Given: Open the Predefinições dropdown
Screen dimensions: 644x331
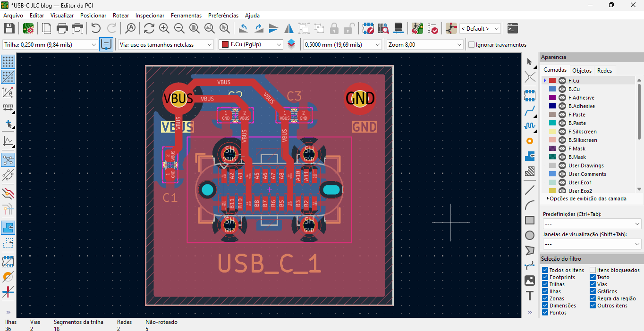Looking at the screenshot, I should [x=592, y=223].
